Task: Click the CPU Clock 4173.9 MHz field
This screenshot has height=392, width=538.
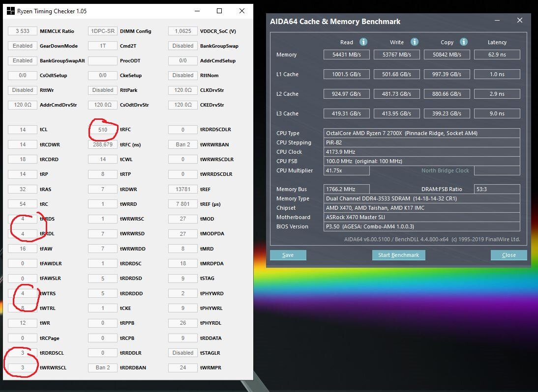Action: tap(421, 152)
